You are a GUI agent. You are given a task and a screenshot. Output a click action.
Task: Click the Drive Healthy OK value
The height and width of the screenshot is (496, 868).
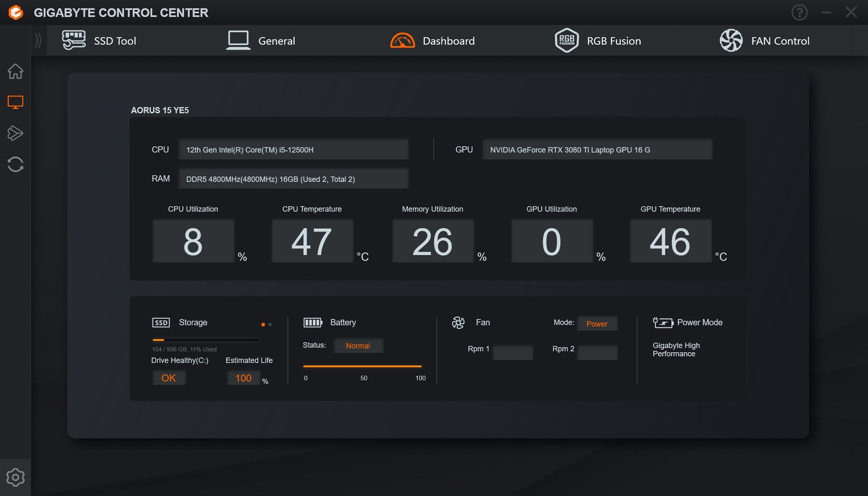click(x=169, y=378)
